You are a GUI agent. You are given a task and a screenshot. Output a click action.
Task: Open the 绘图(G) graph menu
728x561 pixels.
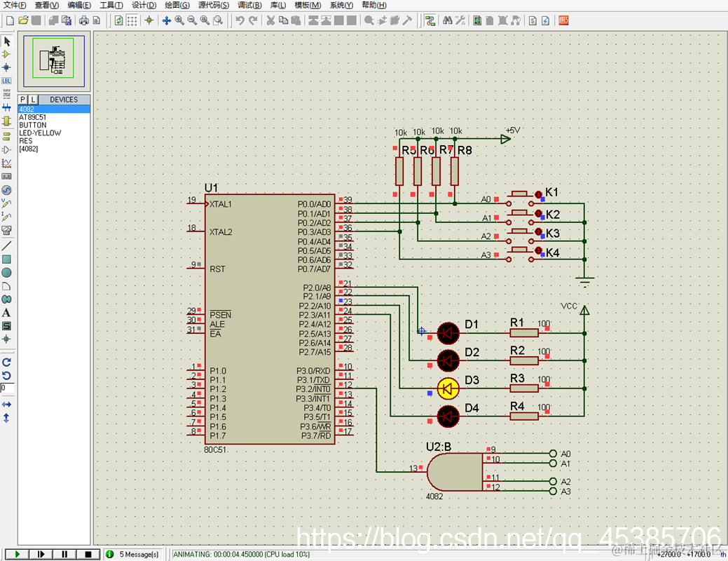click(x=177, y=5)
